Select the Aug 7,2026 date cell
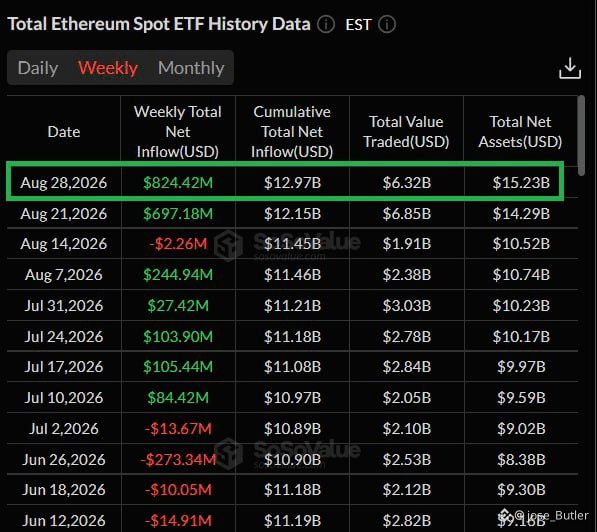 click(x=64, y=275)
